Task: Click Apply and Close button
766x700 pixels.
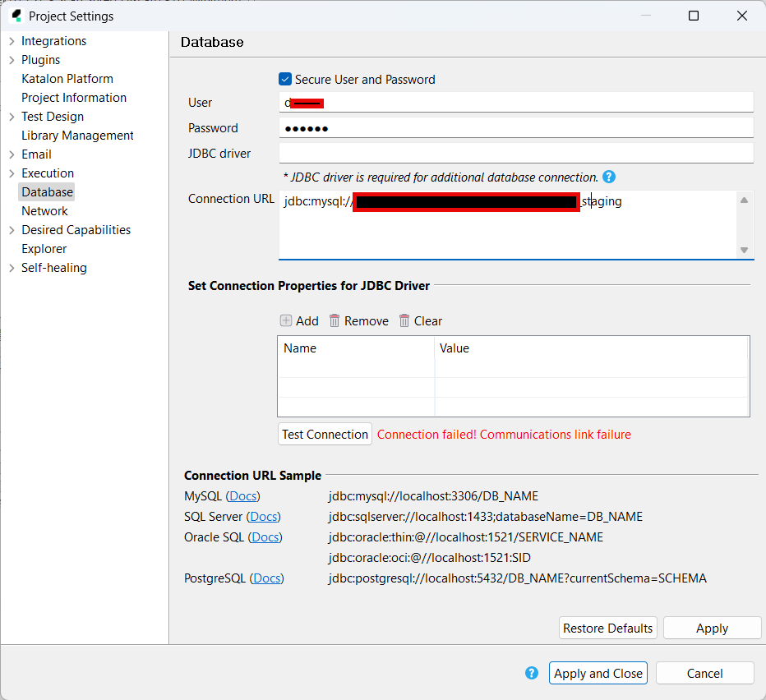Action: tap(598, 673)
